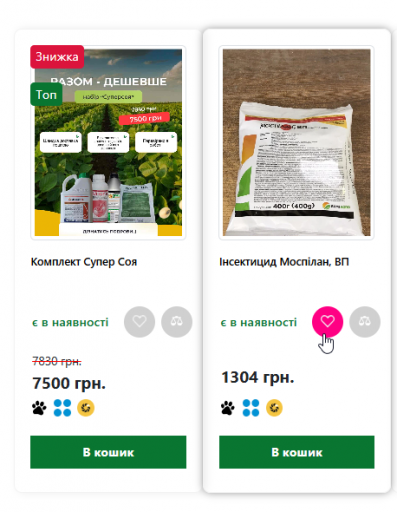The height and width of the screenshot is (512, 397).
Task: Click paw icon under Комплект Супер Соя
Action: pyautogui.click(x=39, y=408)
